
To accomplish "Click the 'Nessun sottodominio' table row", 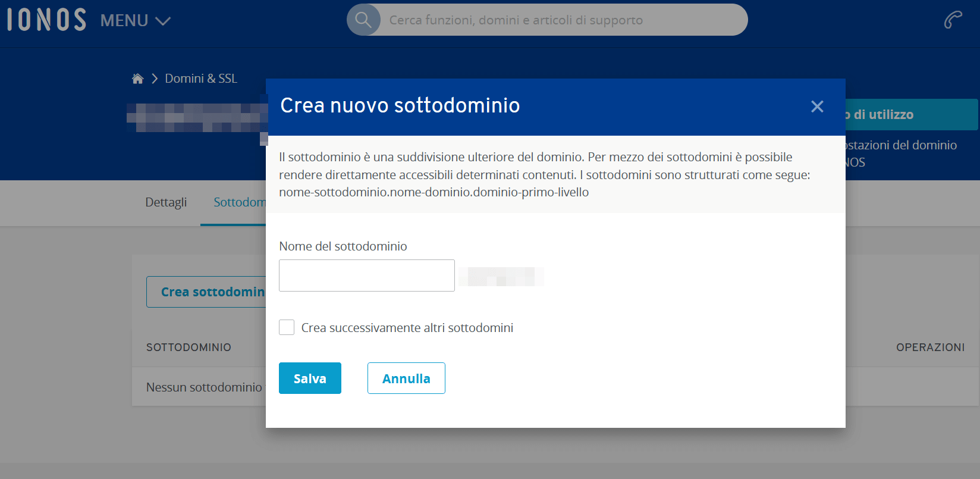I will [204, 387].
